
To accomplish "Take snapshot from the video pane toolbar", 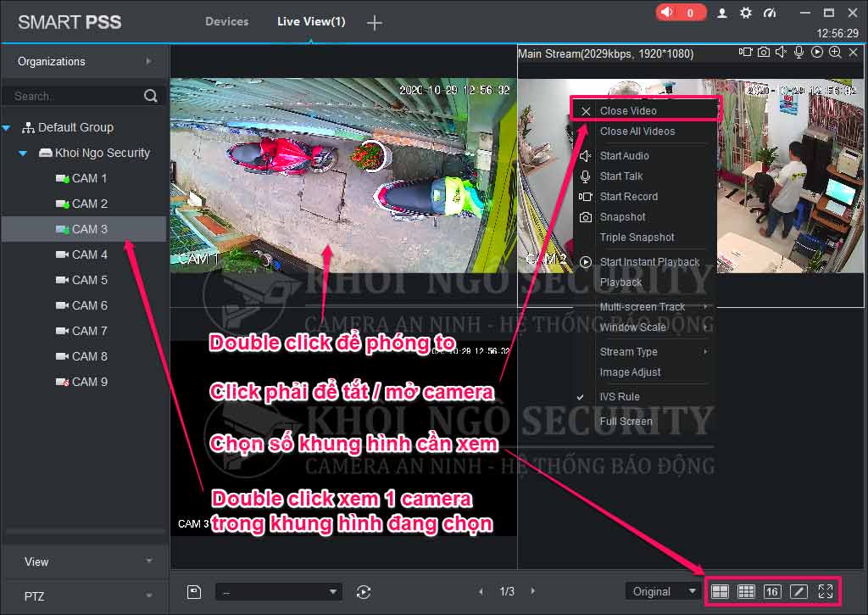I will tap(764, 52).
